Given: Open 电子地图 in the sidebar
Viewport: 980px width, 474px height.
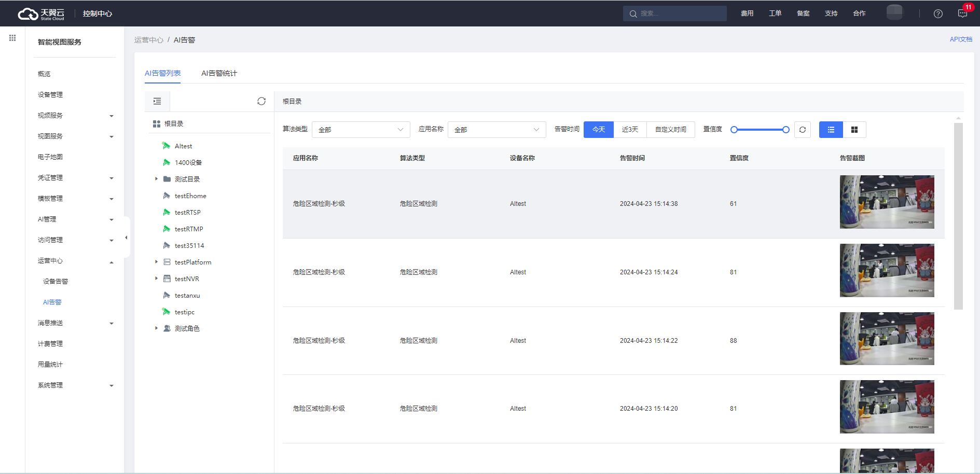Looking at the screenshot, I should (x=50, y=157).
